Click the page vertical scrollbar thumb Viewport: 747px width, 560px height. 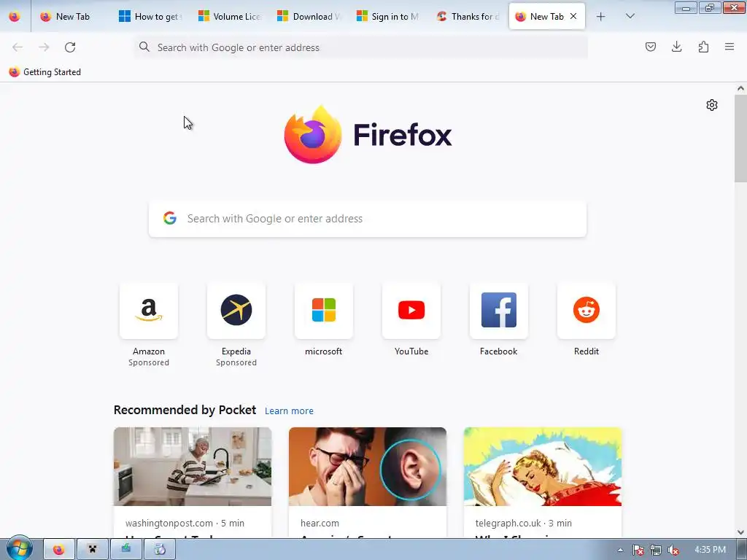(x=740, y=138)
